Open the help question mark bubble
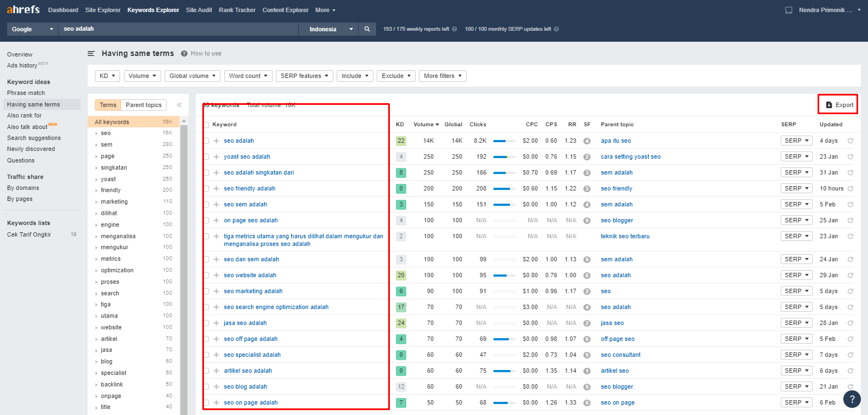The image size is (868, 415). [x=852, y=399]
